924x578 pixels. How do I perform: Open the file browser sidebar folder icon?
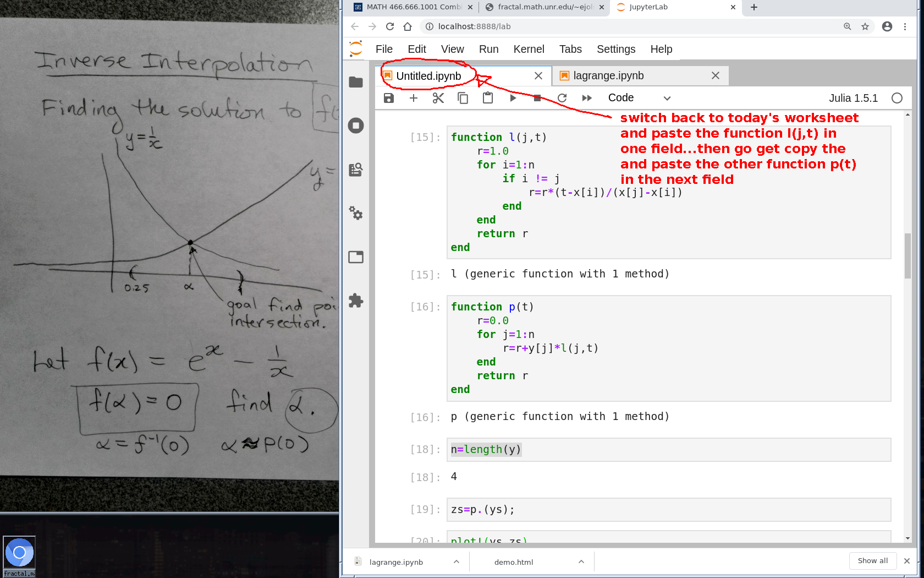click(356, 82)
